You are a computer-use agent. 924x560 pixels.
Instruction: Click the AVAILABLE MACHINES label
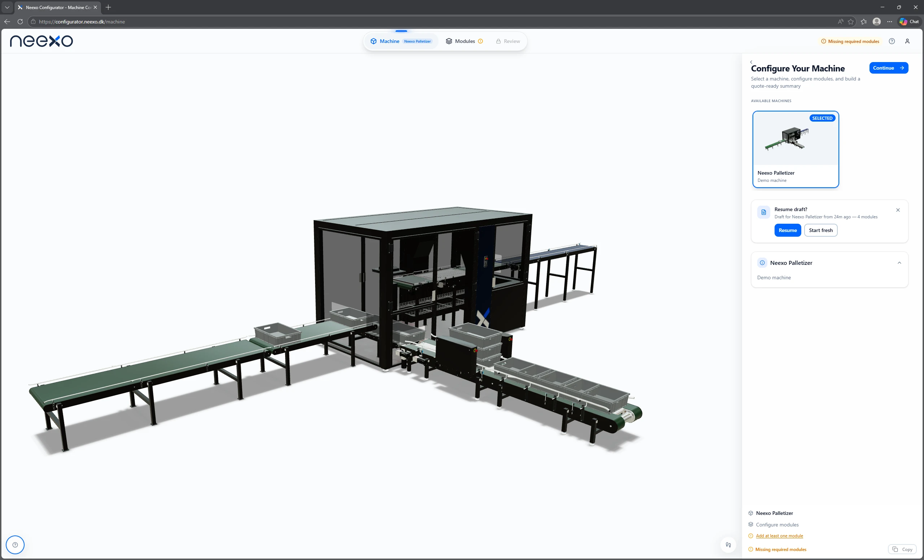point(771,101)
